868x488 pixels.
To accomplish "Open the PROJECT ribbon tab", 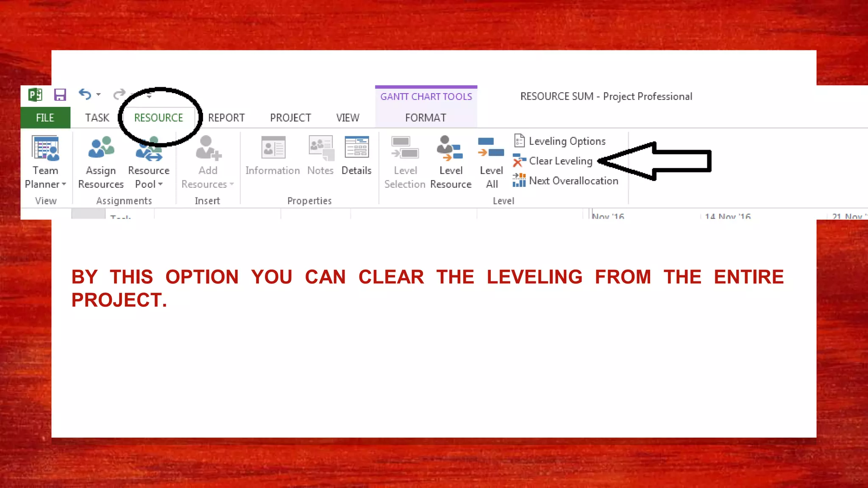I will [291, 118].
